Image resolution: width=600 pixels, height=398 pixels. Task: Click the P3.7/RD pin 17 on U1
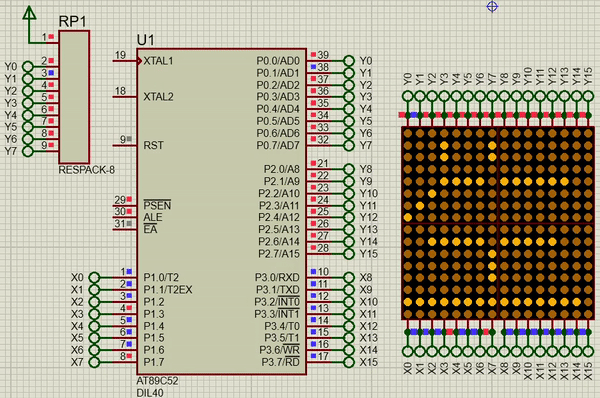pyautogui.click(x=318, y=362)
